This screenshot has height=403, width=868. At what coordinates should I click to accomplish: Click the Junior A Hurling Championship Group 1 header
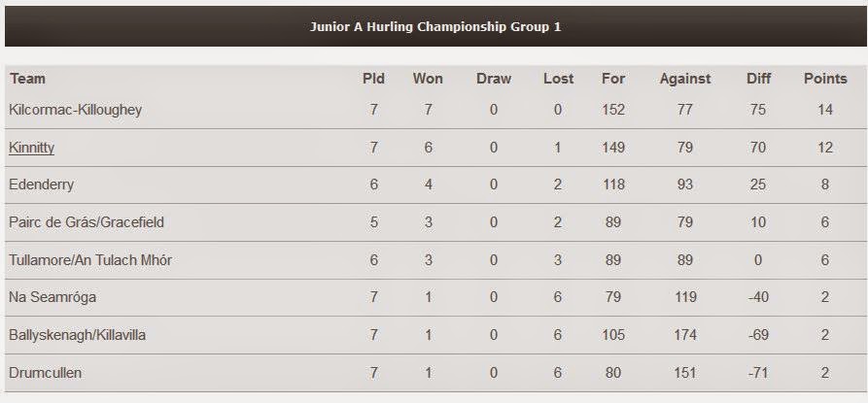pos(435,26)
